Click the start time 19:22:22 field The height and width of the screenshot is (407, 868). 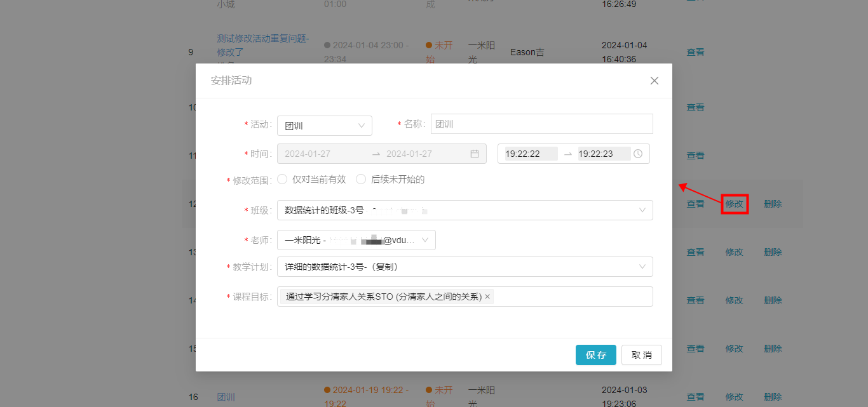(530, 154)
